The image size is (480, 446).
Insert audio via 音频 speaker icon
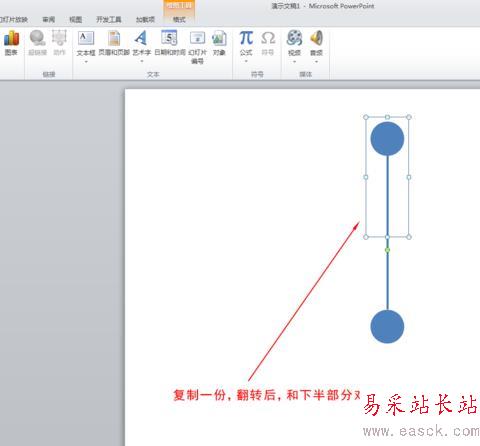coord(316,38)
